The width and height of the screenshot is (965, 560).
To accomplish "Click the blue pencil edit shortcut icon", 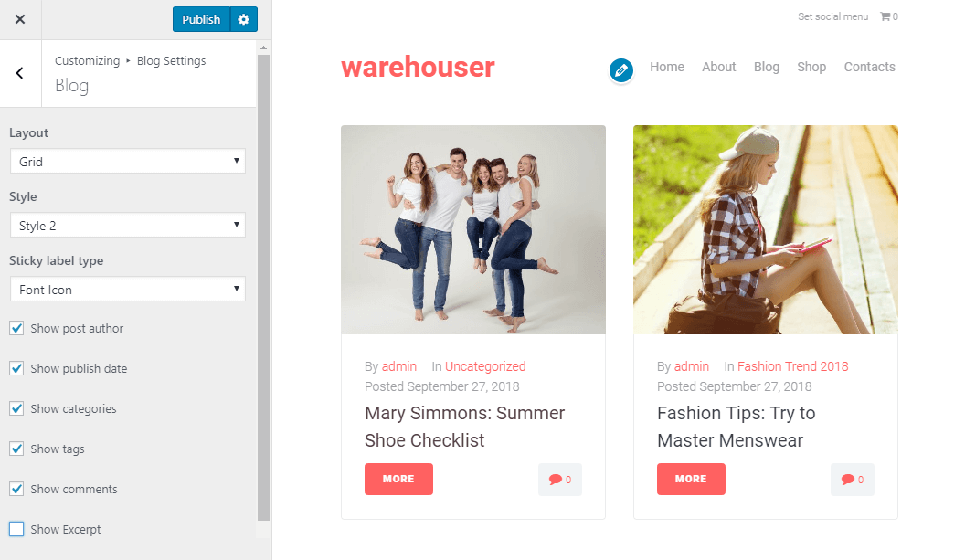I will pos(621,70).
